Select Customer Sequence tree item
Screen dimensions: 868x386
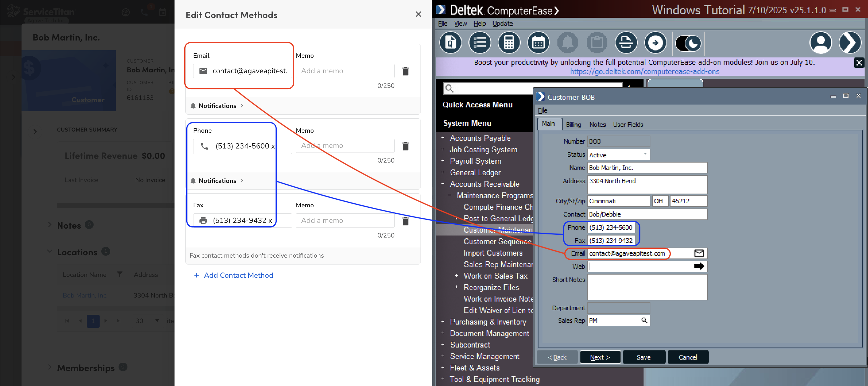tap(497, 241)
